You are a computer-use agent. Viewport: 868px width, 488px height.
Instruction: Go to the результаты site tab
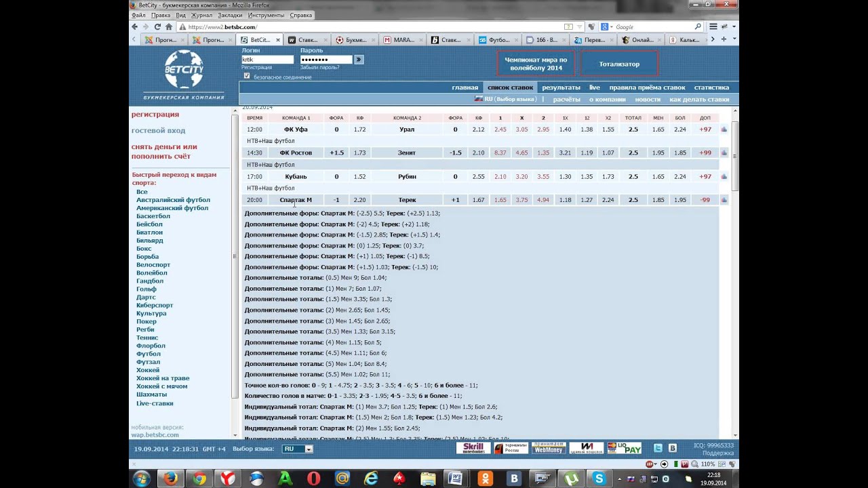click(x=561, y=87)
